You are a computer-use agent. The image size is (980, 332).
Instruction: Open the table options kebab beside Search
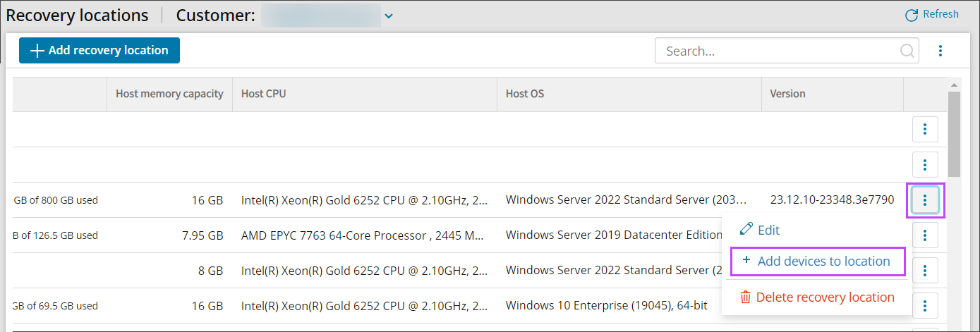pos(940,51)
